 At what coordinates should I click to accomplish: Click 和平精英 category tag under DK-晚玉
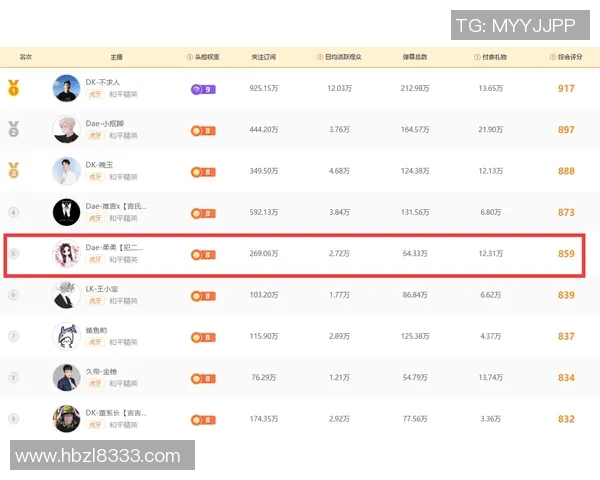pos(124,177)
